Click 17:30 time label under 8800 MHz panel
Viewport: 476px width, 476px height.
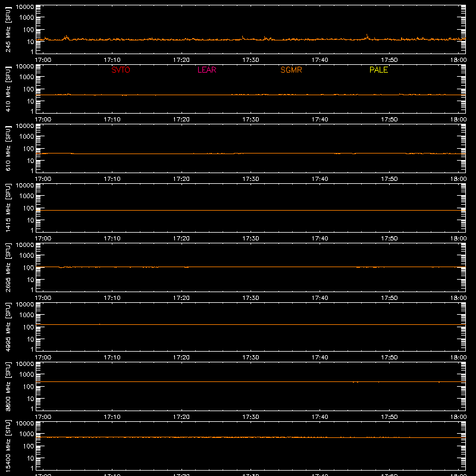[x=250, y=417]
